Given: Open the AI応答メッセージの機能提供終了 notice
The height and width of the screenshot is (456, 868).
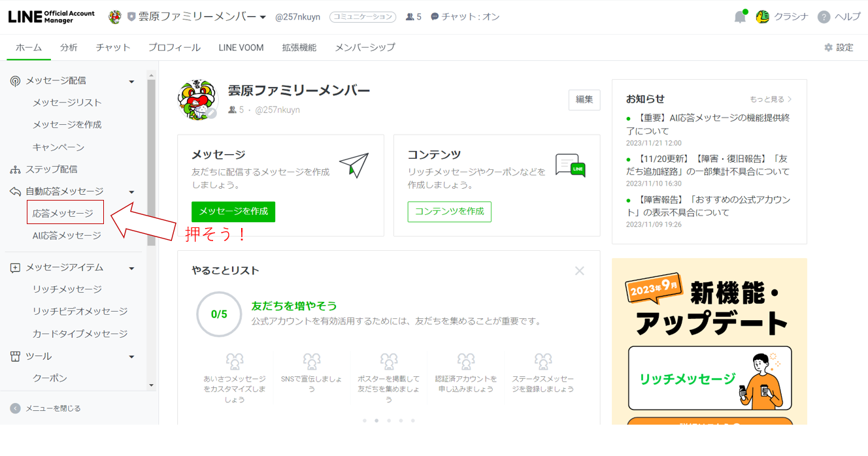Looking at the screenshot, I should [x=709, y=124].
